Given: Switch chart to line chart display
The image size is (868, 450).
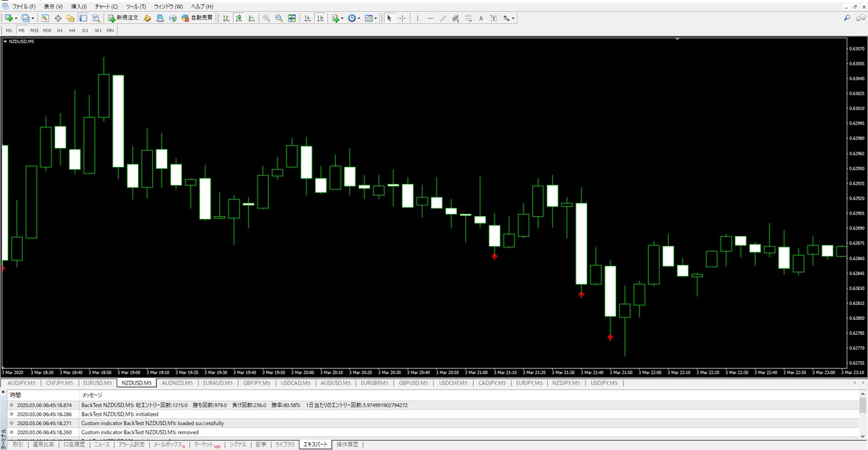Looking at the screenshot, I should click(x=251, y=18).
